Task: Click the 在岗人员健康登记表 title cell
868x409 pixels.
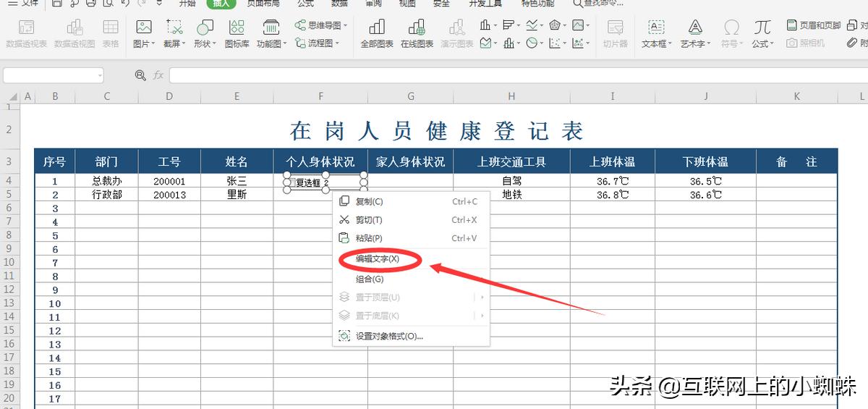Action: (435, 131)
